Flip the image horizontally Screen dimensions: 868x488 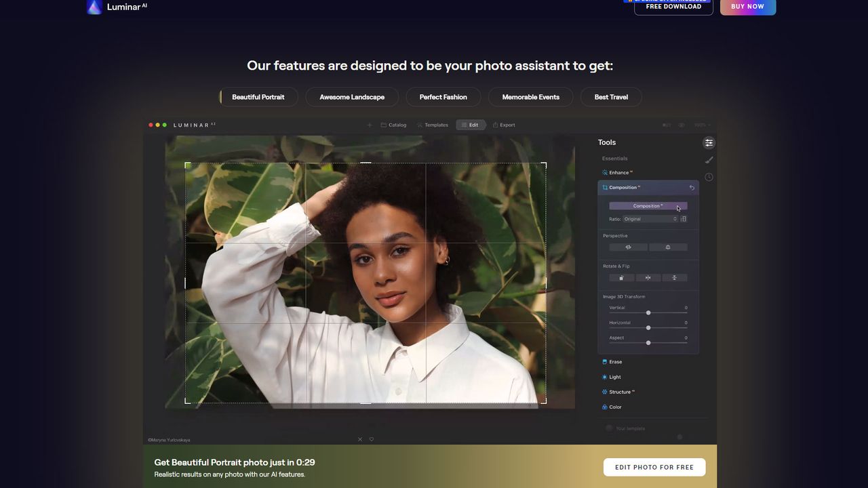coord(648,278)
